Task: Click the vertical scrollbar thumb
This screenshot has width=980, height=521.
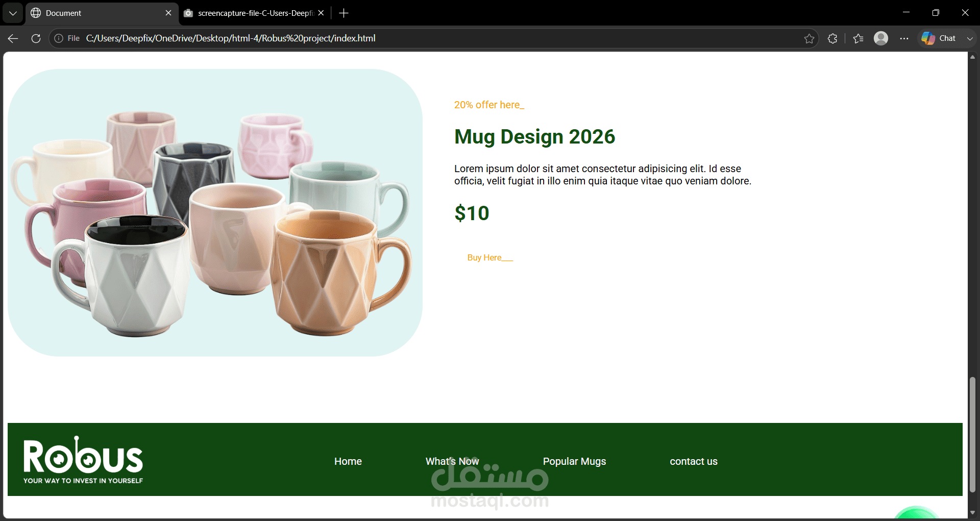Action: click(972, 434)
